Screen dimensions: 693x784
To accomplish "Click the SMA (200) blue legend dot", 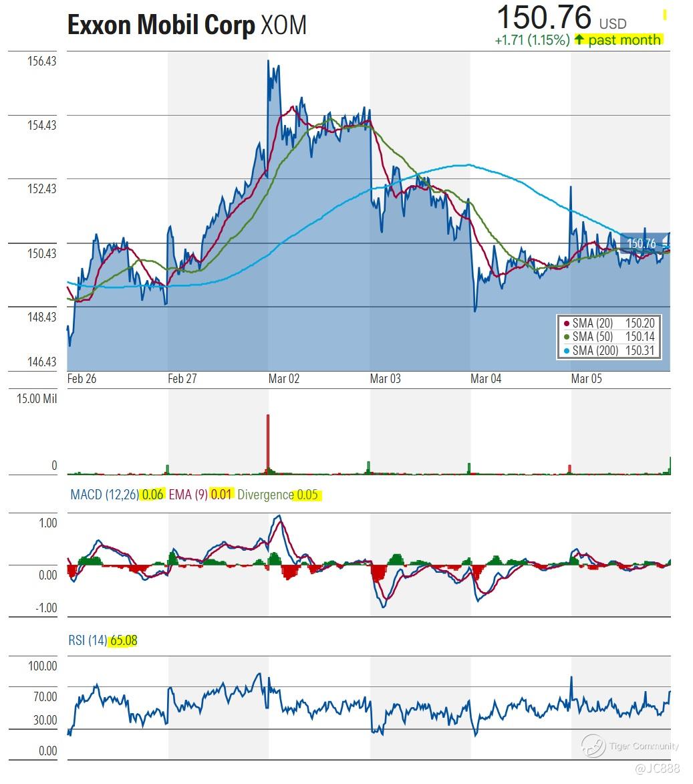I will [567, 351].
